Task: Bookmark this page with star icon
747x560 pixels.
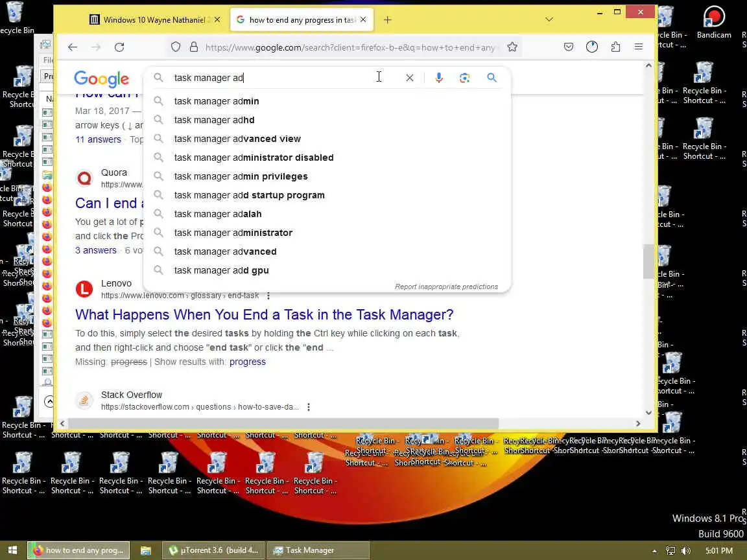Action: point(512,47)
